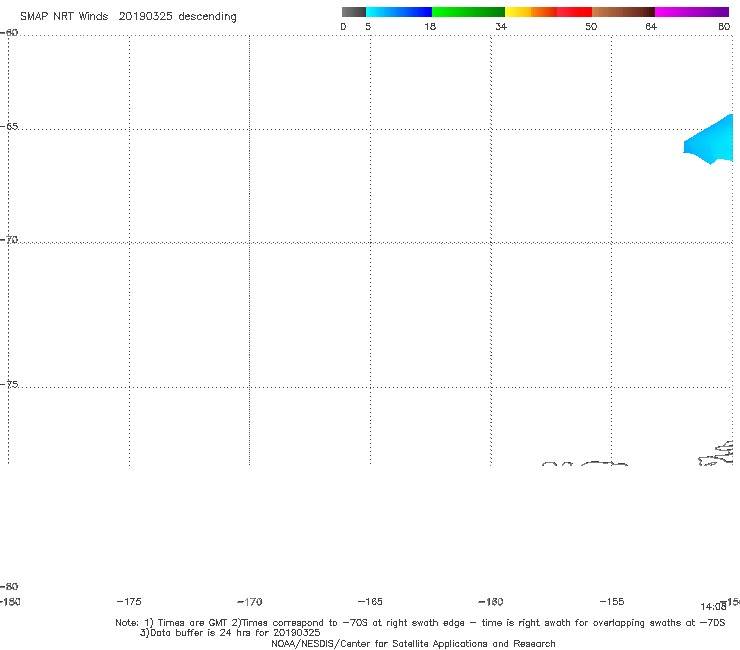Screen dimensions: 740x650
Task: Select the latitude label "-75"
Action: coord(9,384)
